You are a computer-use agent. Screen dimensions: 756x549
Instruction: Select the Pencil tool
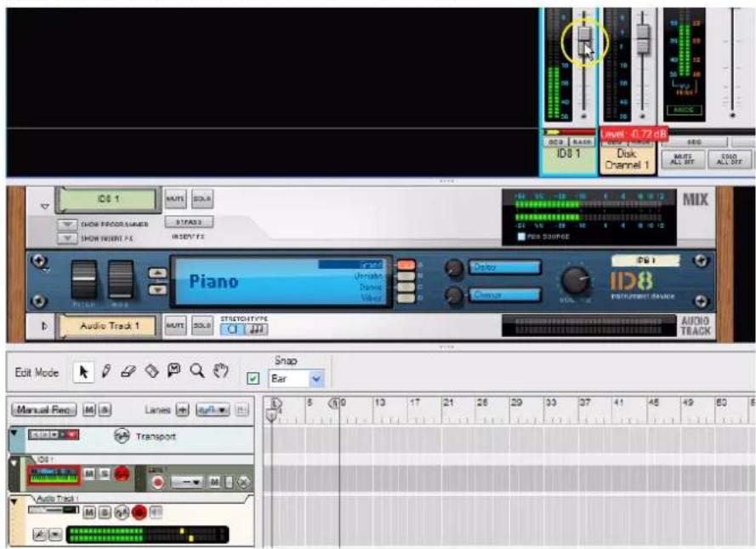coord(106,371)
